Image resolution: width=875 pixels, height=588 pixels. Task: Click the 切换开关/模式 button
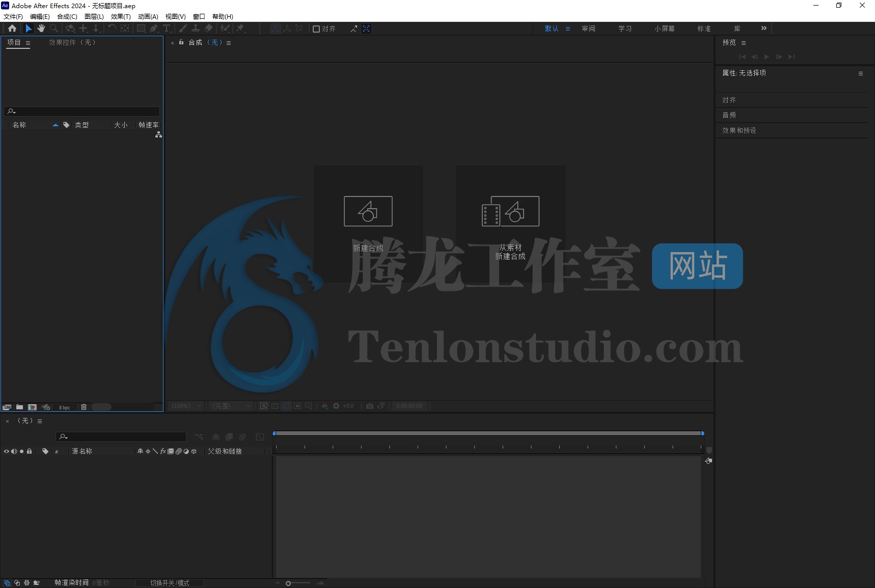[170, 583]
